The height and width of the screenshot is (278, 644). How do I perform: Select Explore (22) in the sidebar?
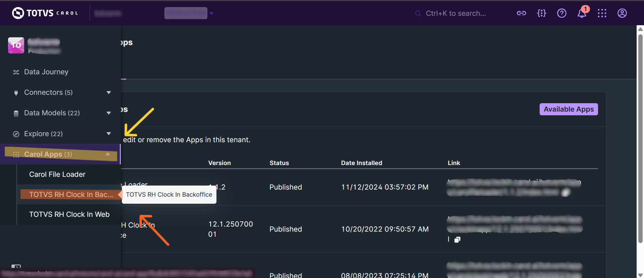point(43,134)
